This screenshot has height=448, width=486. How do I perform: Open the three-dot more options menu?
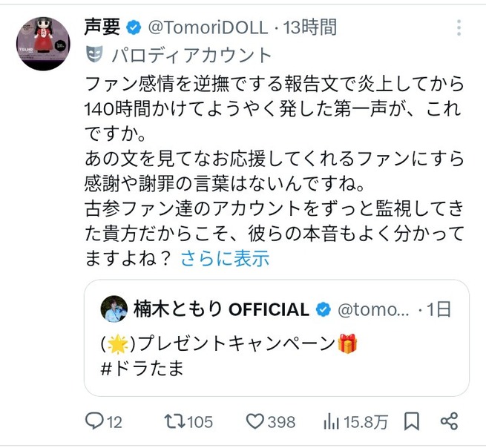pyautogui.click(x=459, y=28)
